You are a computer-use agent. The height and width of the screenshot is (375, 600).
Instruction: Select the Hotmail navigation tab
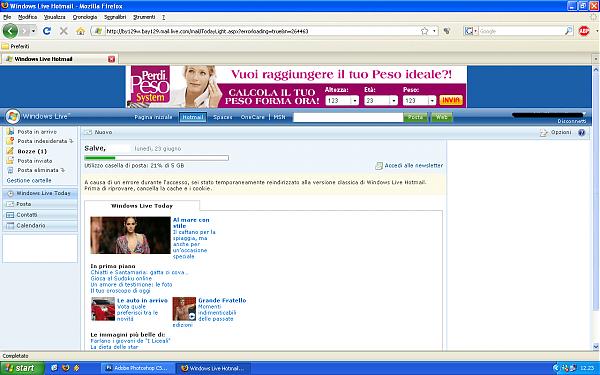[x=192, y=117]
